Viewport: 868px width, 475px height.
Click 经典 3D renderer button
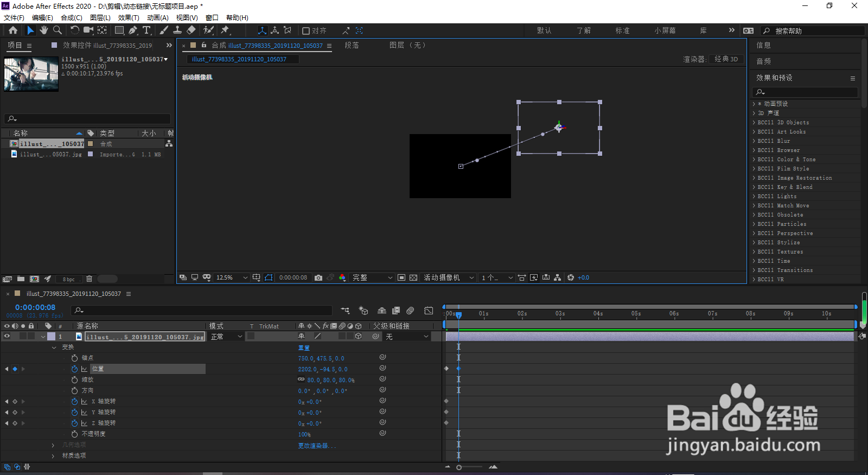pyautogui.click(x=726, y=59)
